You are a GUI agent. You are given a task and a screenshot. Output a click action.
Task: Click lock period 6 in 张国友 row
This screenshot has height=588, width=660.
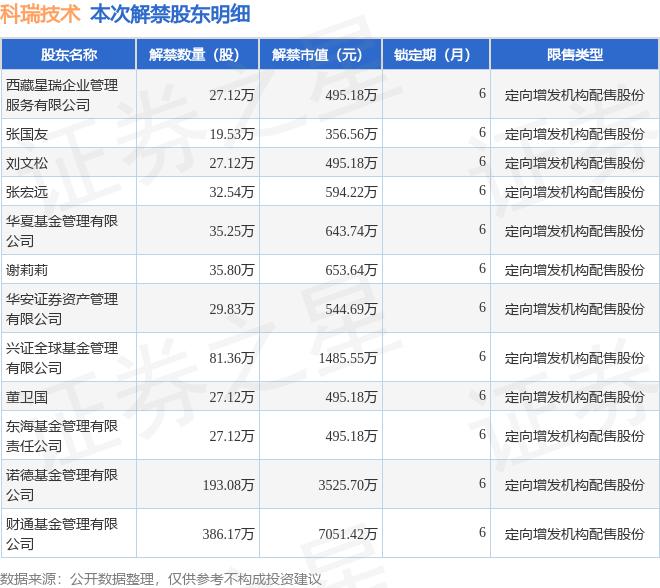[x=482, y=132]
